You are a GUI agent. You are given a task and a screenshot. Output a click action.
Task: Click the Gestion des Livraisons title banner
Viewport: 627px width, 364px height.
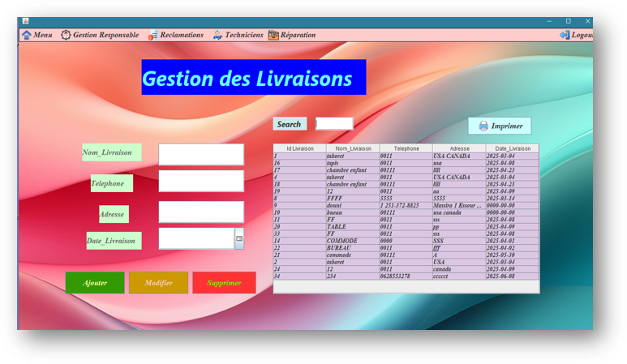coord(254,77)
